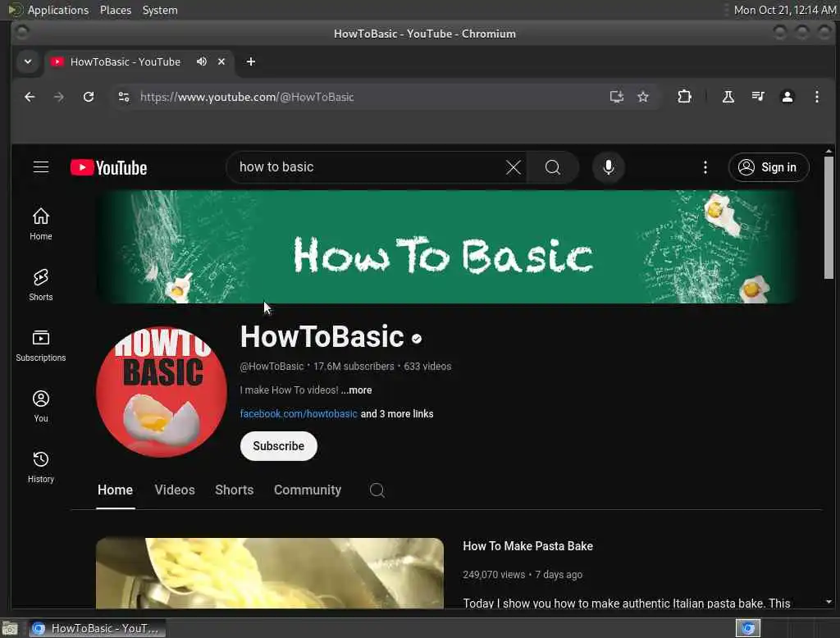Image resolution: width=840 pixels, height=638 pixels.
Task: View site information icon in address bar
Action: click(x=124, y=97)
